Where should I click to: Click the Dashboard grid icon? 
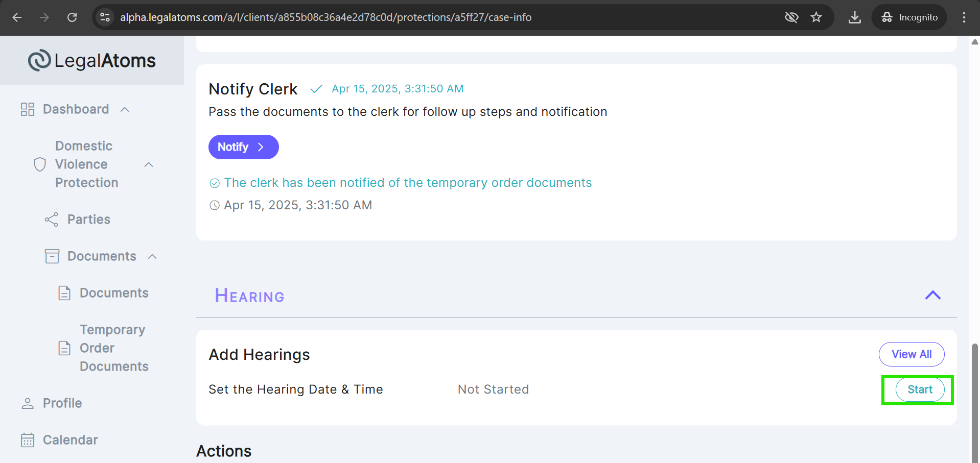28,109
